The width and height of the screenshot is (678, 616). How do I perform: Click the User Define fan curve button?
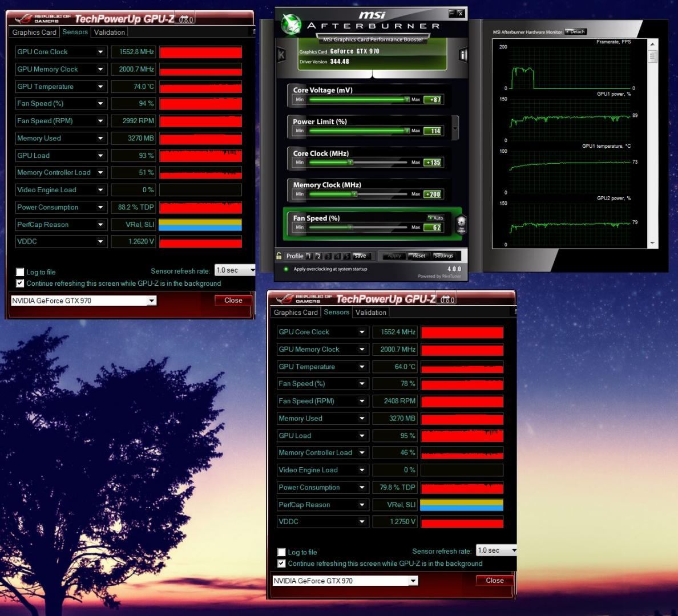461,225
